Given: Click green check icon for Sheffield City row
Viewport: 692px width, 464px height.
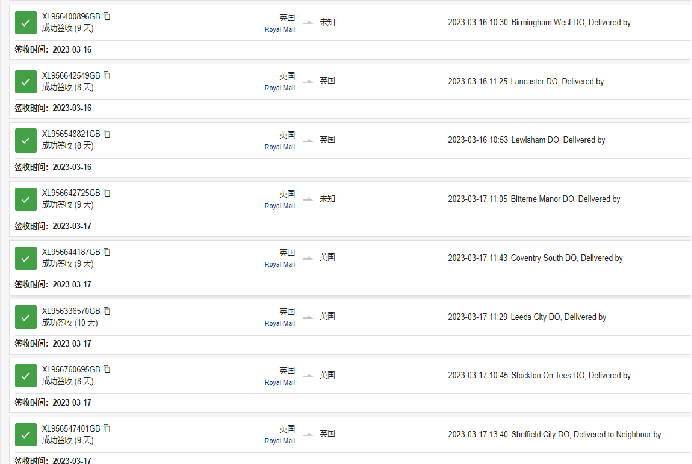Looking at the screenshot, I should coord(26,435).
